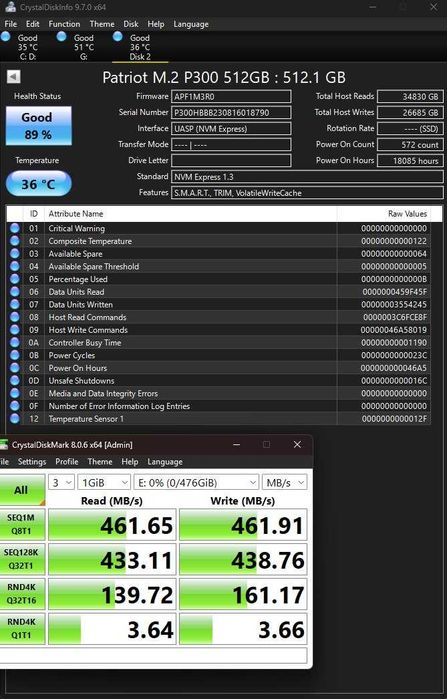This screenshot has width=447, height=699.
Task: Open Language menu in CrystalDiskInfo
Action: pyautogui.click(x=191, y=24)
